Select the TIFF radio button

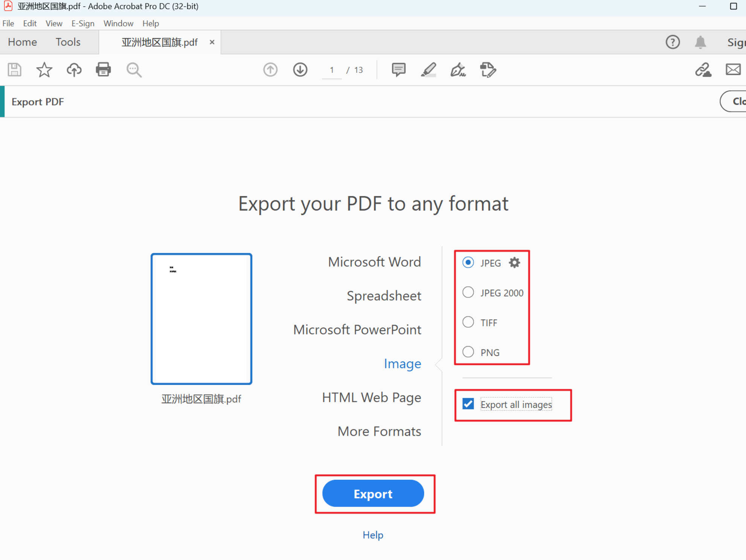pos(468,322)
